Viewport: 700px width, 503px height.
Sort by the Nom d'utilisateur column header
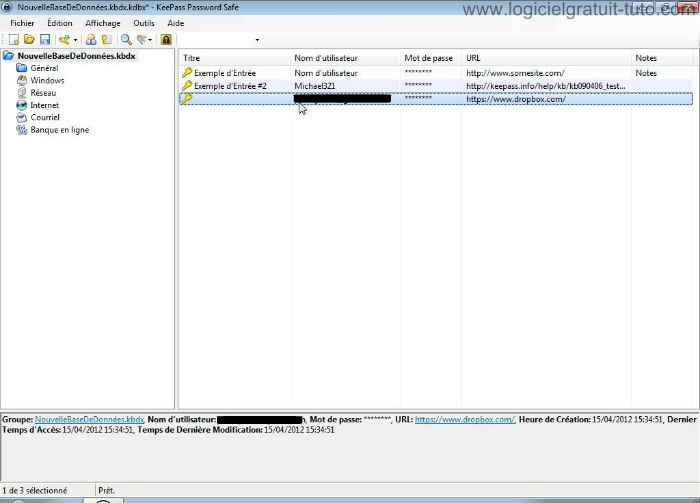(345, 58)
